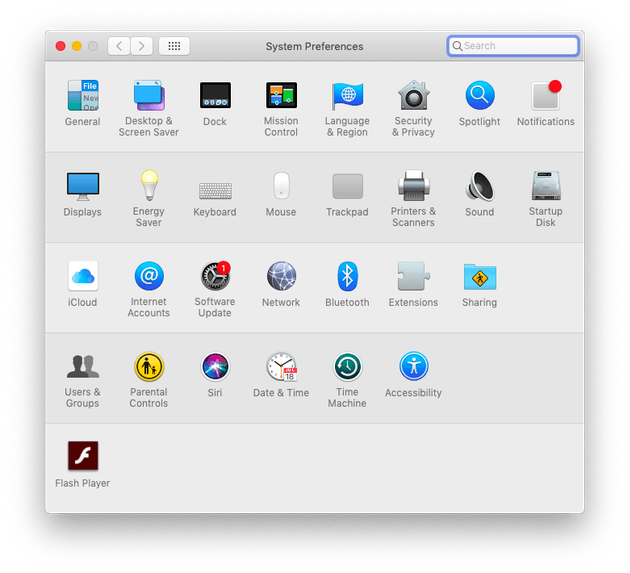Minimize window with yellow button

click(77, 46)
